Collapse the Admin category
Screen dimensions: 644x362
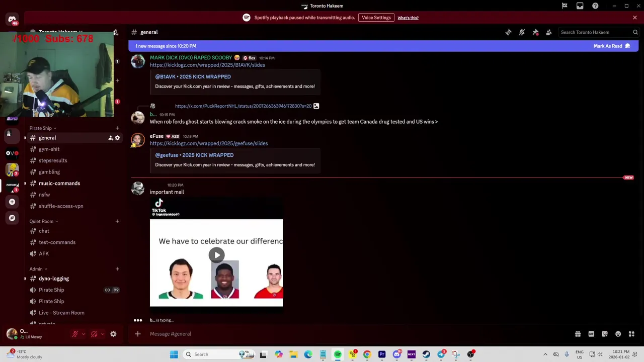[x=38, y=269]
